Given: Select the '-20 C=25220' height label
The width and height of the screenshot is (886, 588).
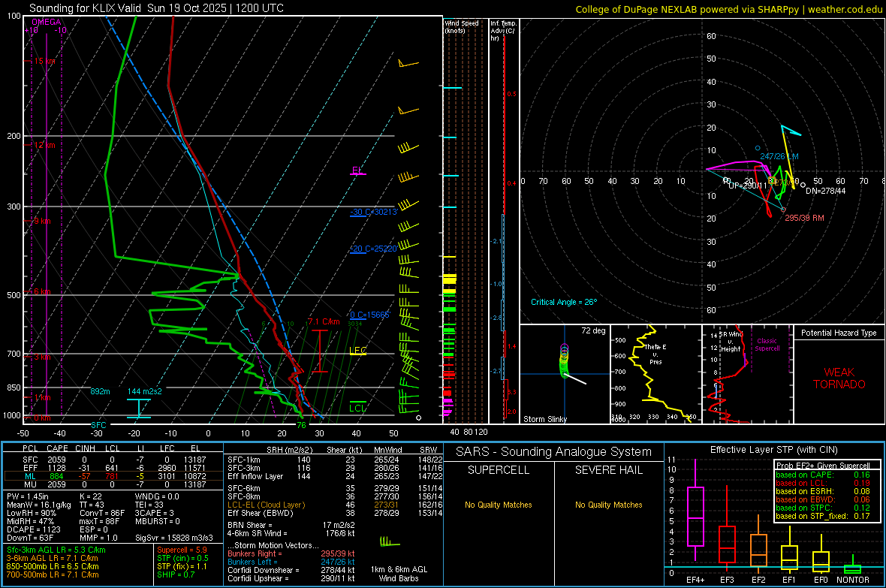Looking at the screenshot, I should point(373,249).
